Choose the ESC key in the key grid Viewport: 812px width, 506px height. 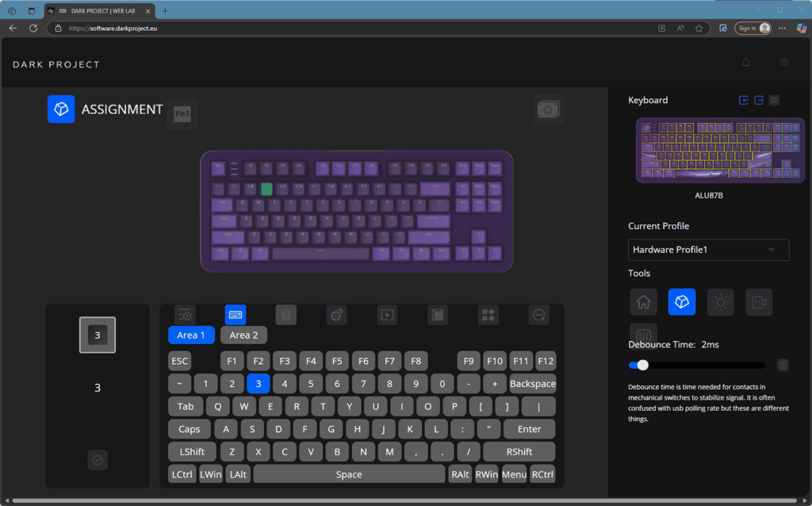(x=180, y=361)
